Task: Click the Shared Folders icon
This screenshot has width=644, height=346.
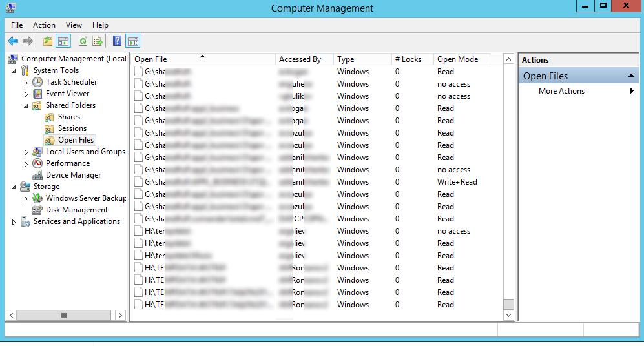Action: [37, 105]
